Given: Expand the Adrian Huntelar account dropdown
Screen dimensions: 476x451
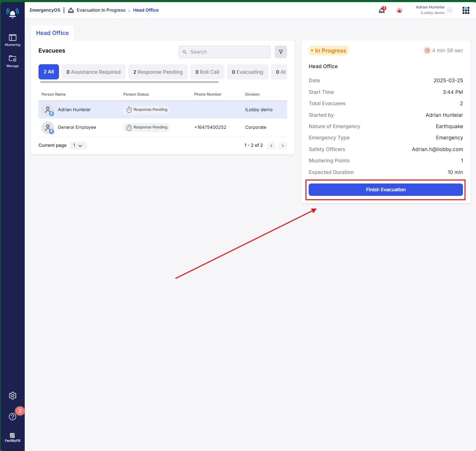Looking at the screenshot, I should 450,10.
